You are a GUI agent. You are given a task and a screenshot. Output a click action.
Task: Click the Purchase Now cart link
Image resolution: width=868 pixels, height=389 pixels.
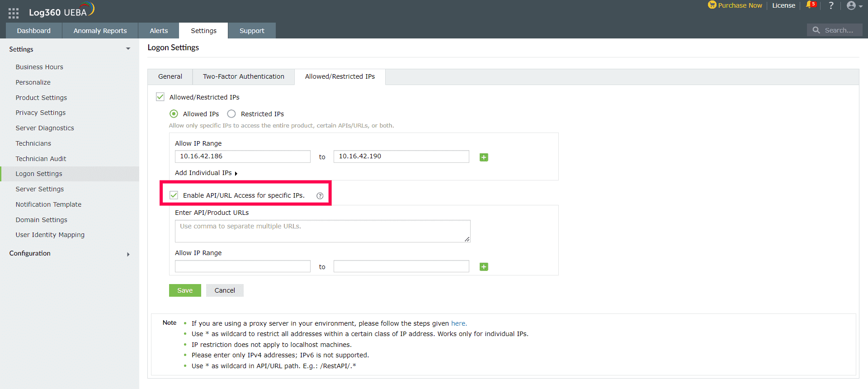click(735, 5)
